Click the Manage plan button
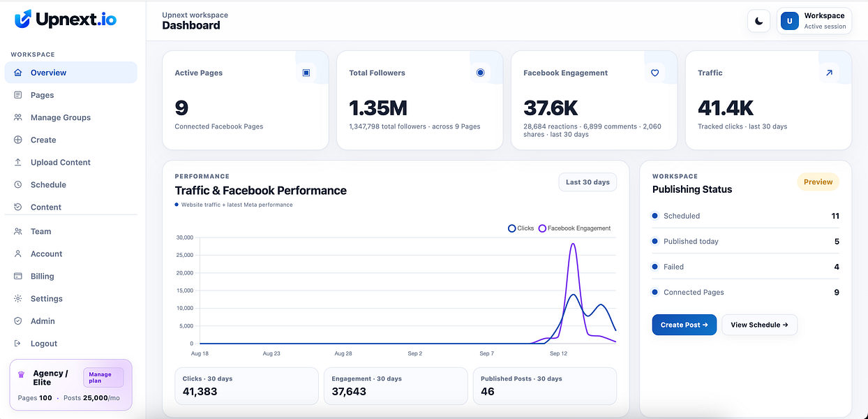Image resolution: width=868 pixels, height=419 pixels. click(x=103, y=378)
